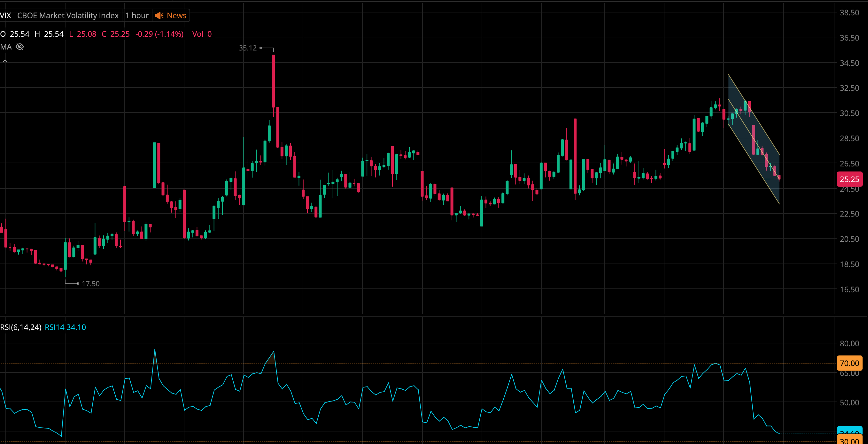This screenshot has height=444, width=868.
Task: Collapse indicator legend with chevron arrow
Action: coord(5,61)
